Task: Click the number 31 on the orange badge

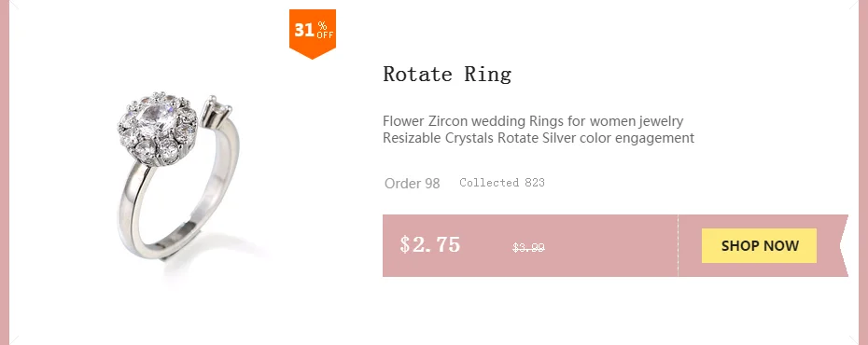Action: click(304, 30)
